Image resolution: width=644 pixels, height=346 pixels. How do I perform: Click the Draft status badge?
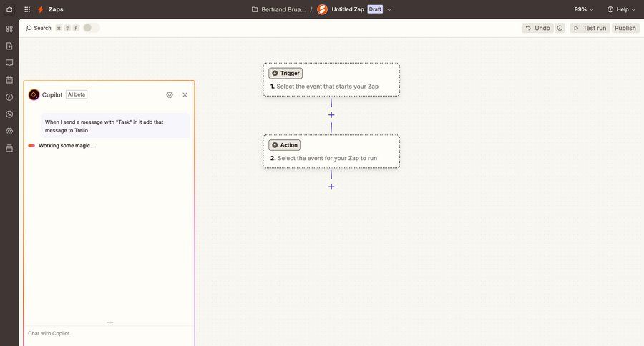[375, 9]
